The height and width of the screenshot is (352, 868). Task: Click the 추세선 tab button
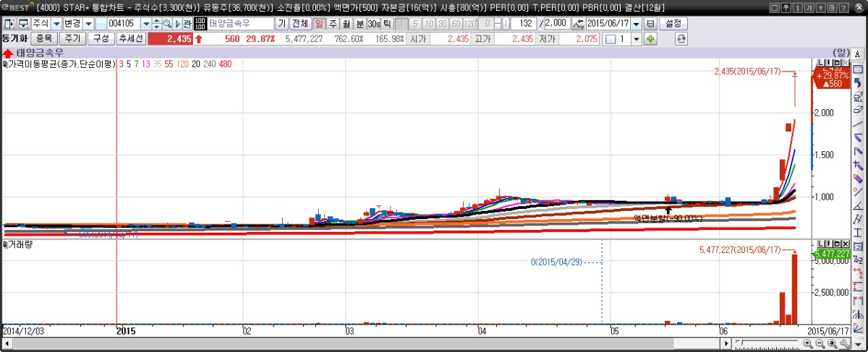[131, 38]
